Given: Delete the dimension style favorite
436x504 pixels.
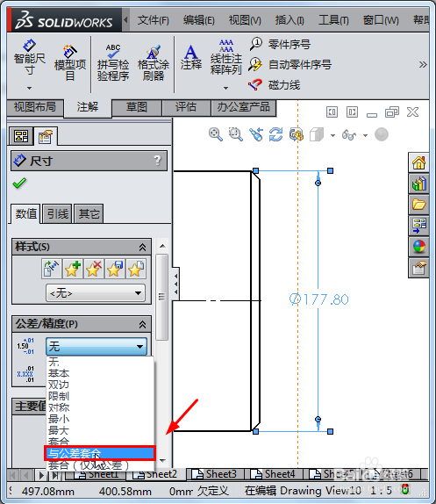Looking at the screenshot, I should [x=93, y=269].
